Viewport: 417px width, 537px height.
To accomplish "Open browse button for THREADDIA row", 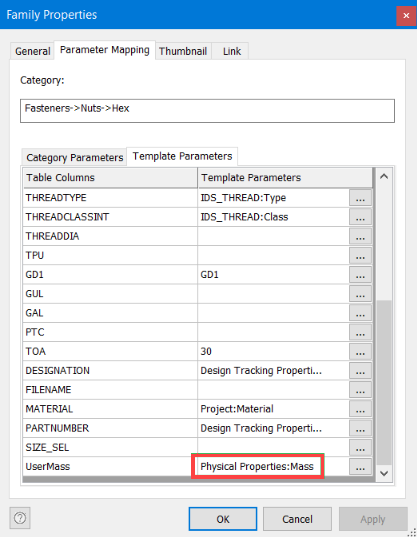I will point(360,236).
